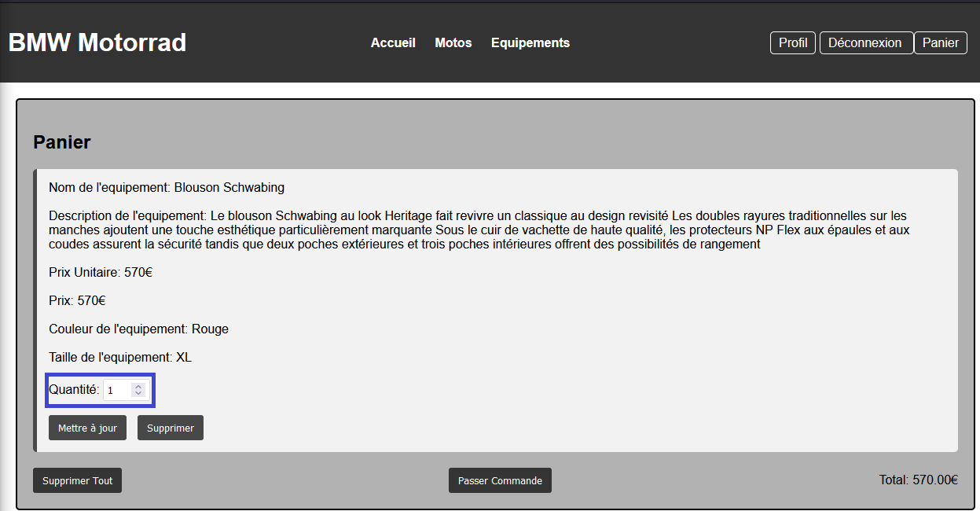Open the Motos navigation item
The height and width of the screenshot is (511, 980).
[x=453, y=42]
